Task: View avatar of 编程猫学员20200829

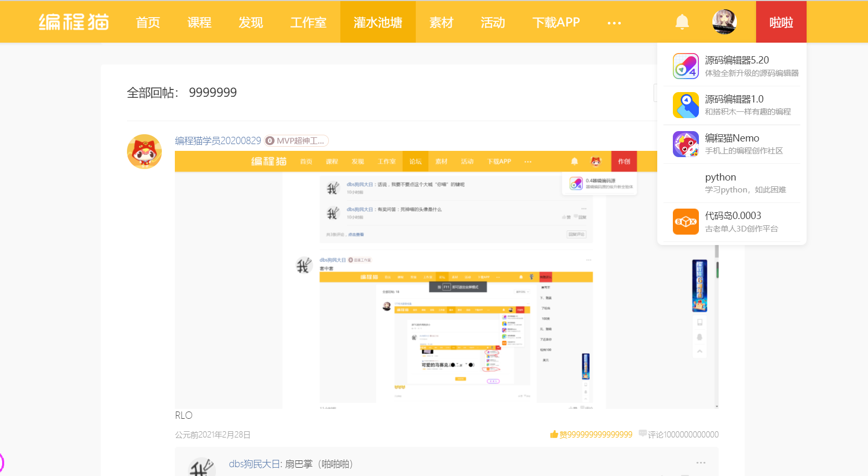Action: [144, 151]
